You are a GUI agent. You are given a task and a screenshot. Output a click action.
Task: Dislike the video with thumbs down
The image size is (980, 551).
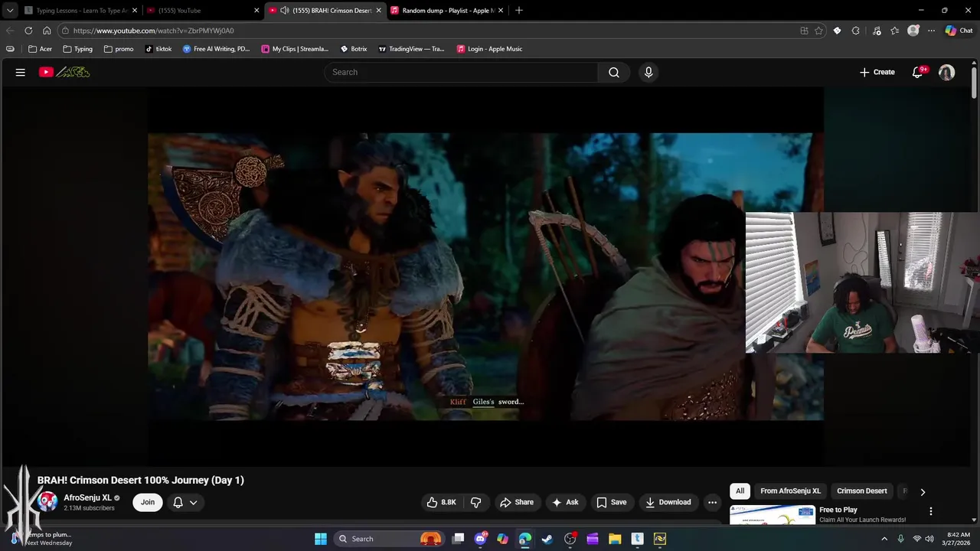coord(475,502)
